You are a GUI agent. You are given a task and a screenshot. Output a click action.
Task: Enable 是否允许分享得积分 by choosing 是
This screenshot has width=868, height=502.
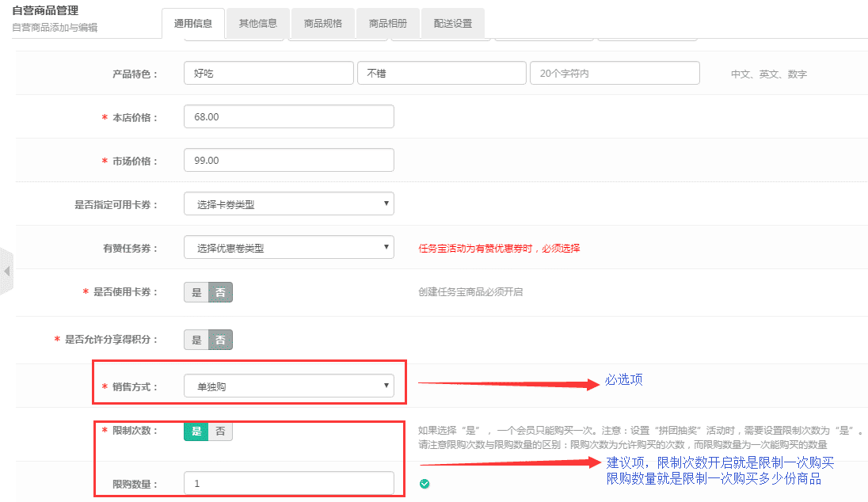[196, 340]
